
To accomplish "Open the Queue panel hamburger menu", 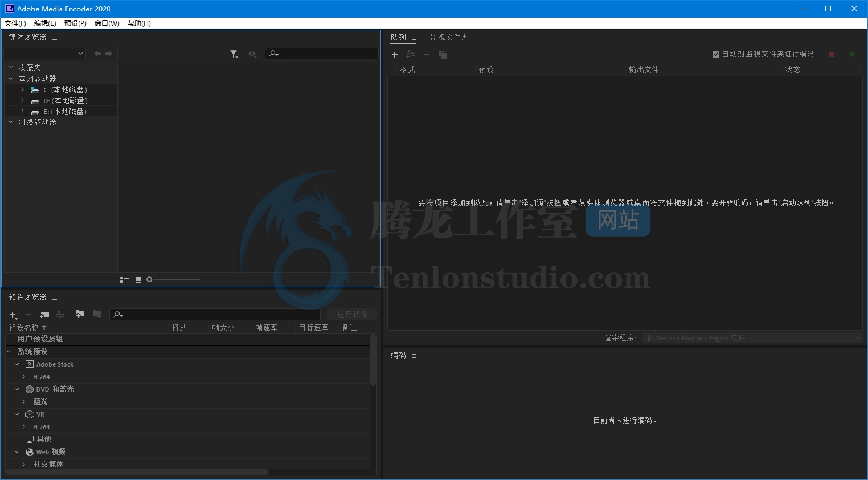I will point(414,38).
